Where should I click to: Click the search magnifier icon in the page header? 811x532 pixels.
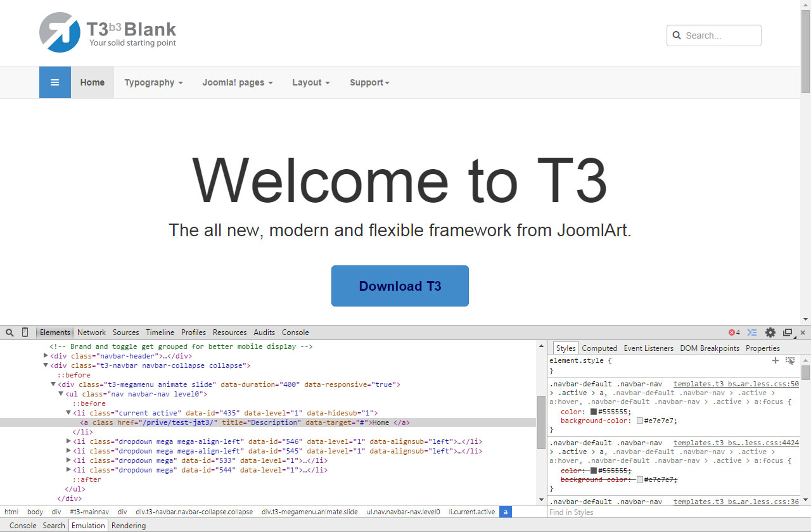tap(677, 35)
